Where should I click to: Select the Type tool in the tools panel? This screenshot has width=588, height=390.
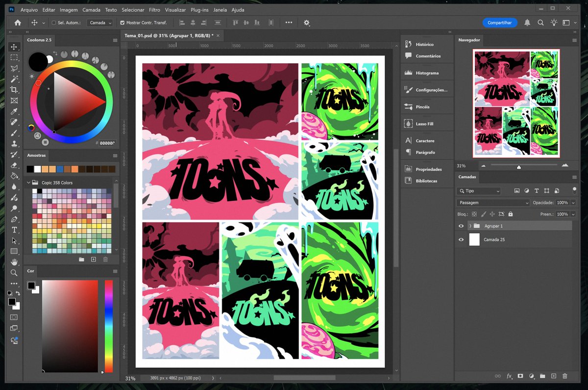14,230
